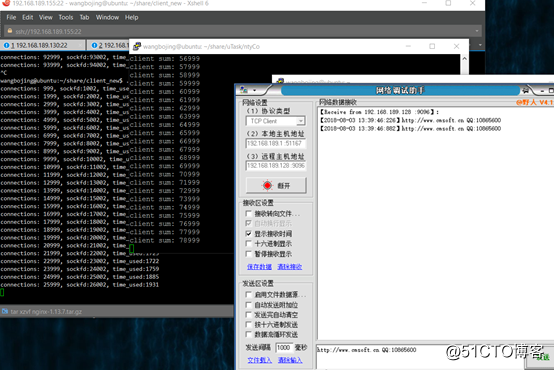Toggle the 接收转向文件 checkbox

point(248,213)
